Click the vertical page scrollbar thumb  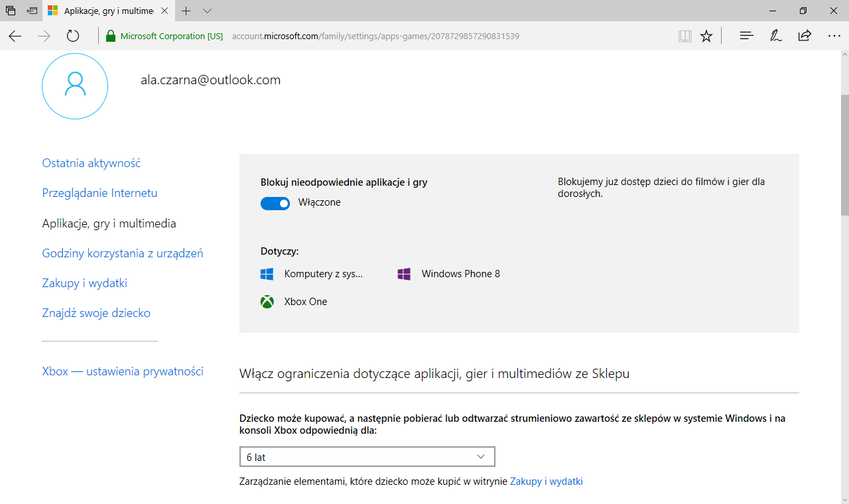tap(844, 153)
